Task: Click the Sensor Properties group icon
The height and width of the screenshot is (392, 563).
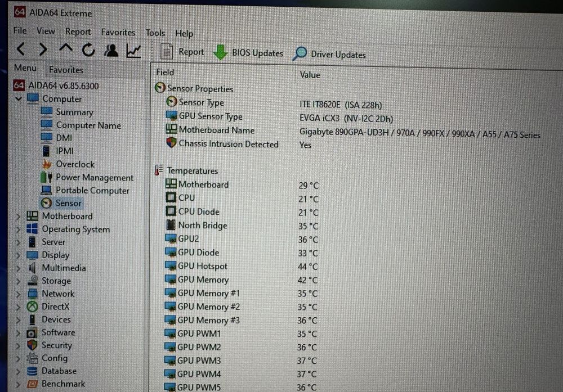Action: click(x=160, y=88)
